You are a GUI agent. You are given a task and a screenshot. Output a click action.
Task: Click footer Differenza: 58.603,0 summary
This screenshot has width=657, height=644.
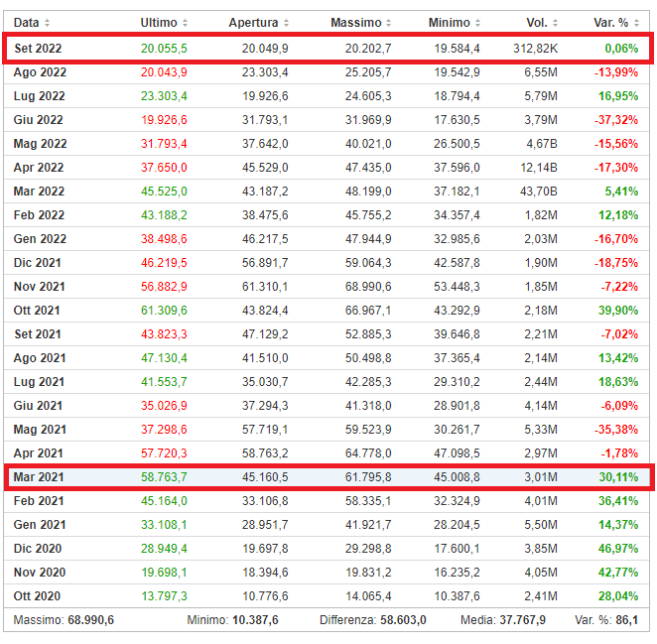click(373, 620)
